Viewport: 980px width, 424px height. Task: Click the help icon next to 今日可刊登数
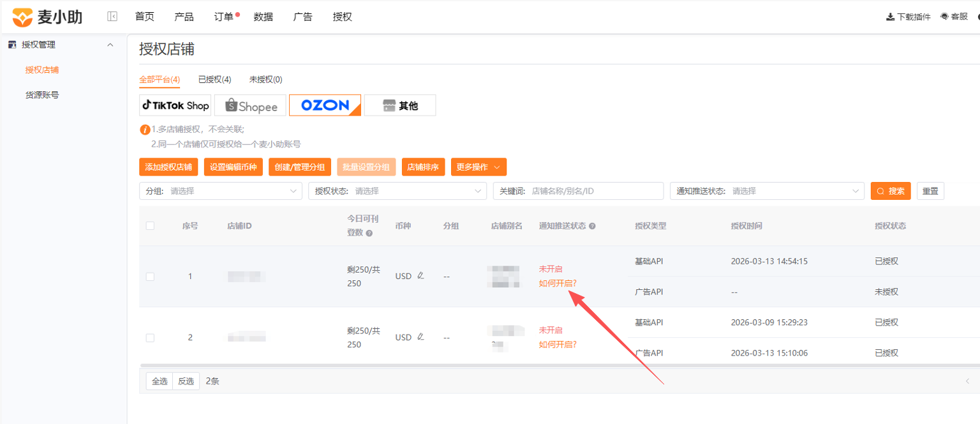(x=369, y=233)
